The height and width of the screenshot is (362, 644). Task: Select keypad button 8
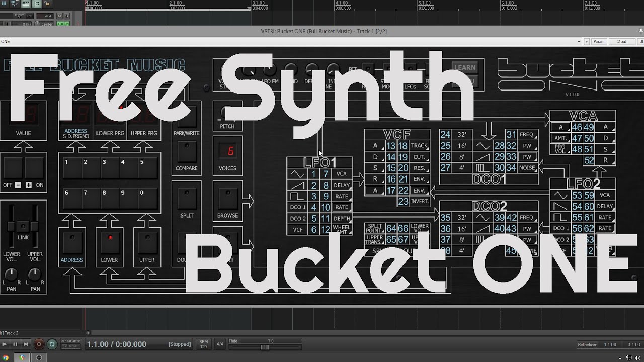[x=109, y=200]
